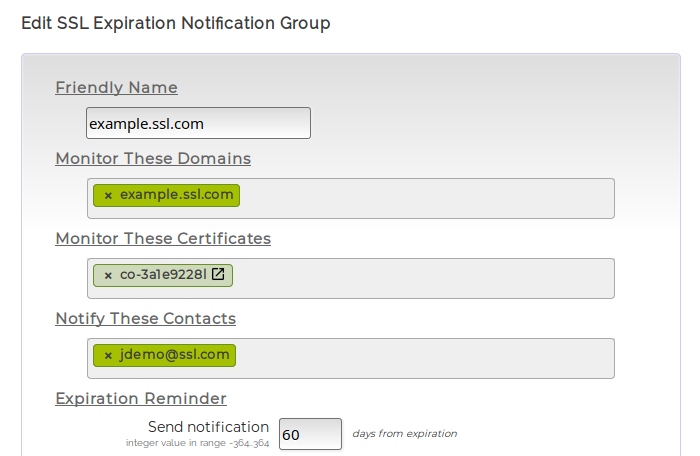The width and height of the screenshot is (700, 456).
Task: Focus the Notify These Contacts tag field
Action: click(x=425, y=358)
